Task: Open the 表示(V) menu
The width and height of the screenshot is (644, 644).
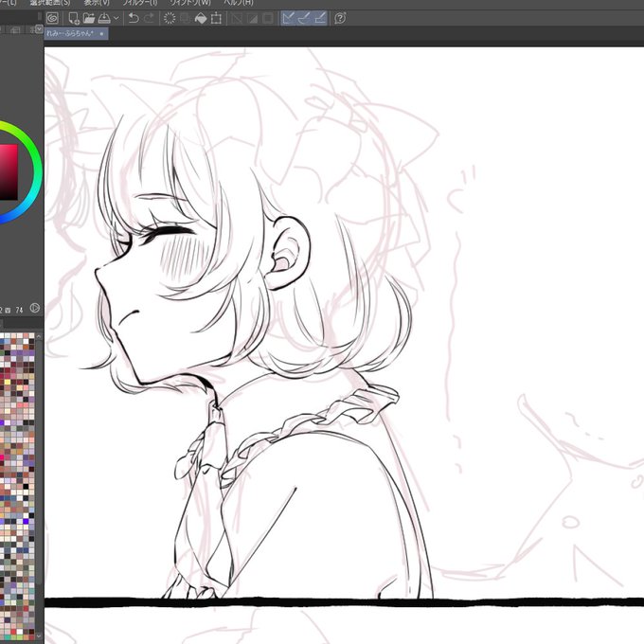Action: point(97,3)
